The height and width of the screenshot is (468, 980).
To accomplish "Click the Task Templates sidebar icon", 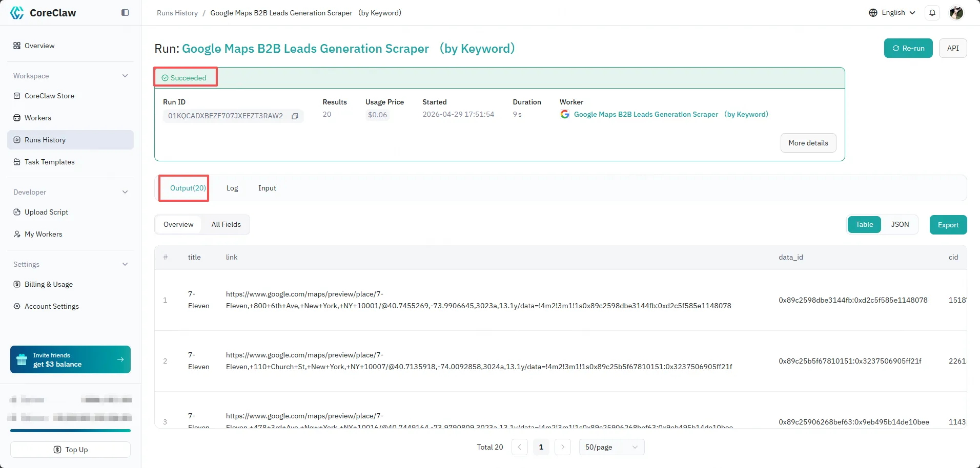I will [x=17, y=162].
